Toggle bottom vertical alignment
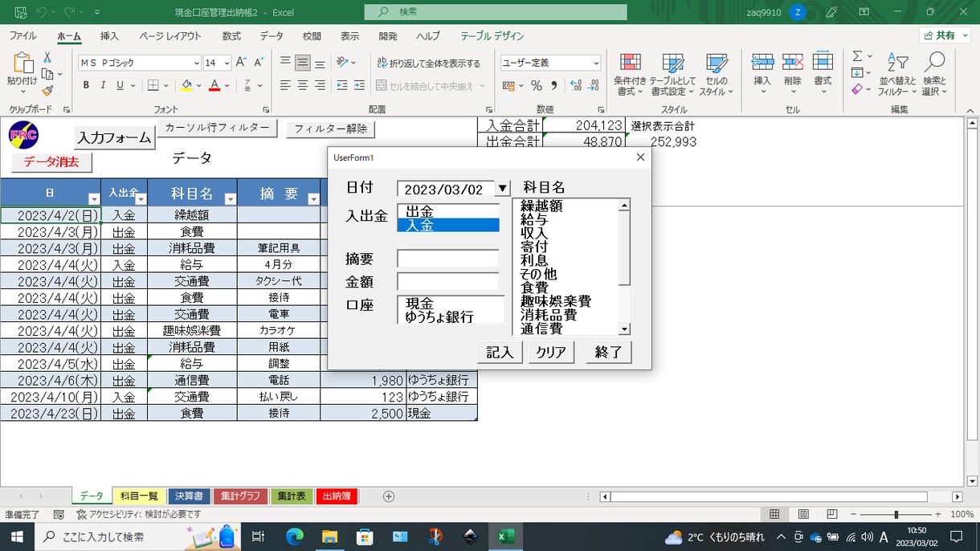Image resolution: width=980 pixels, height=551 pixels. pyautogui.click(x=320, y=63)
